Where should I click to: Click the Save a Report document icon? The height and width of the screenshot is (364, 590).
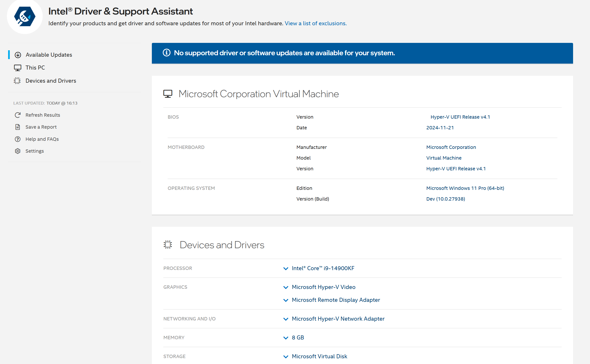click(18, 127)
